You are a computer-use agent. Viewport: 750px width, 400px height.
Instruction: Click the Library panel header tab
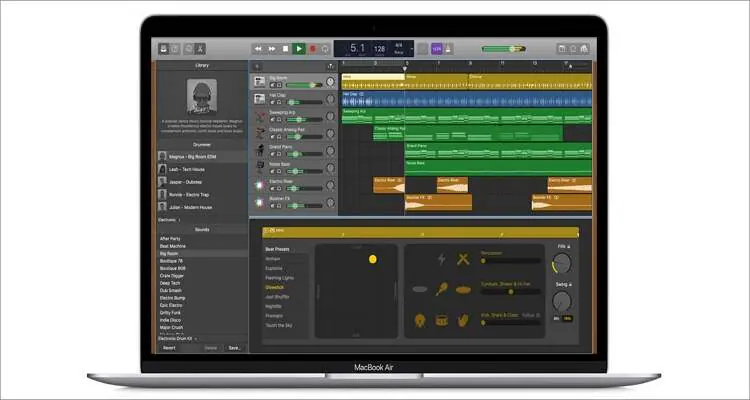coord(202,65)
